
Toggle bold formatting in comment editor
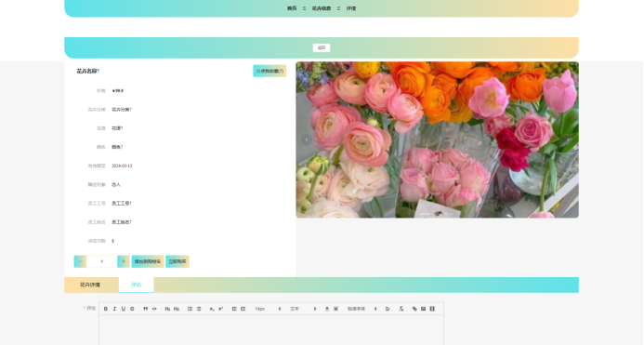106,309
